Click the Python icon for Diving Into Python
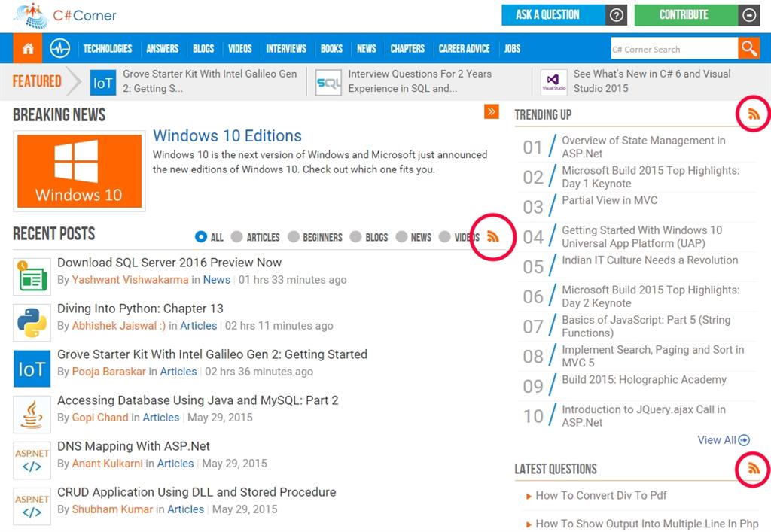 (x=32, y=322)
